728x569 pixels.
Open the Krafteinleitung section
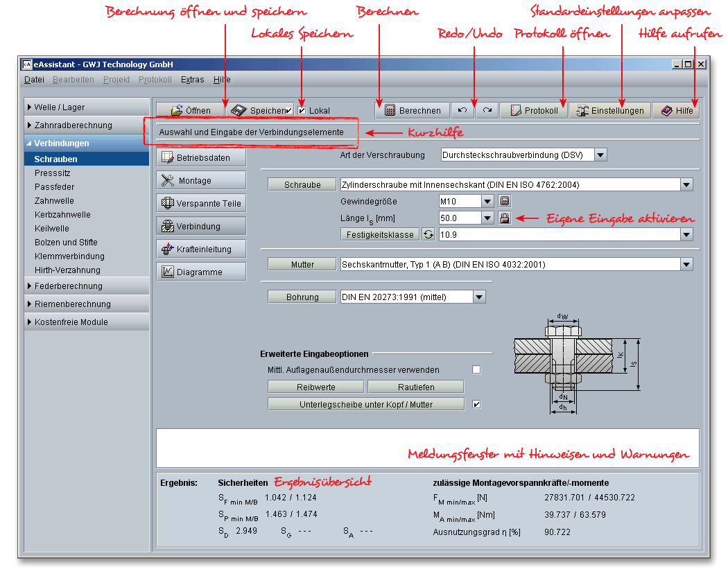click(x=201, y=250)
